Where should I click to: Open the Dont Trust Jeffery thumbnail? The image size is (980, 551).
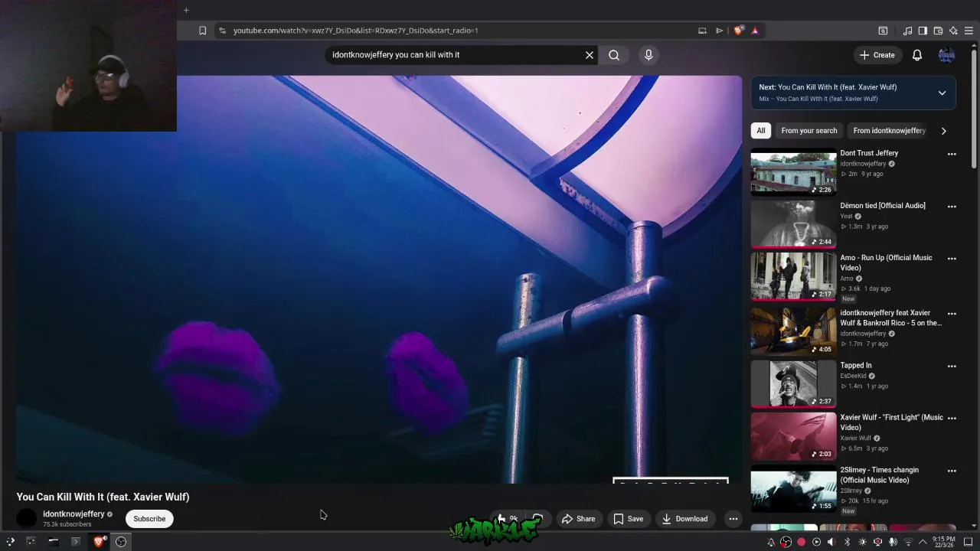click(793, 172)
